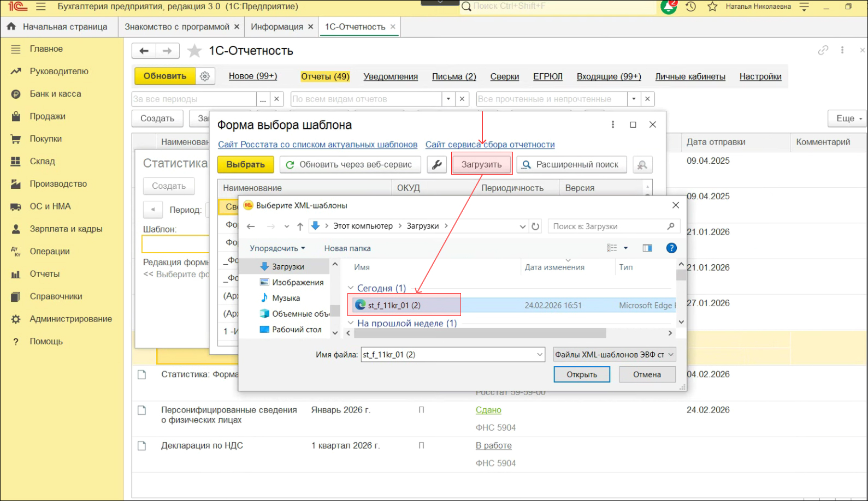The height and width of the screenshot is (501, 868).
Task: Open the Входящие (99+) section
Action: pos(609,76)
